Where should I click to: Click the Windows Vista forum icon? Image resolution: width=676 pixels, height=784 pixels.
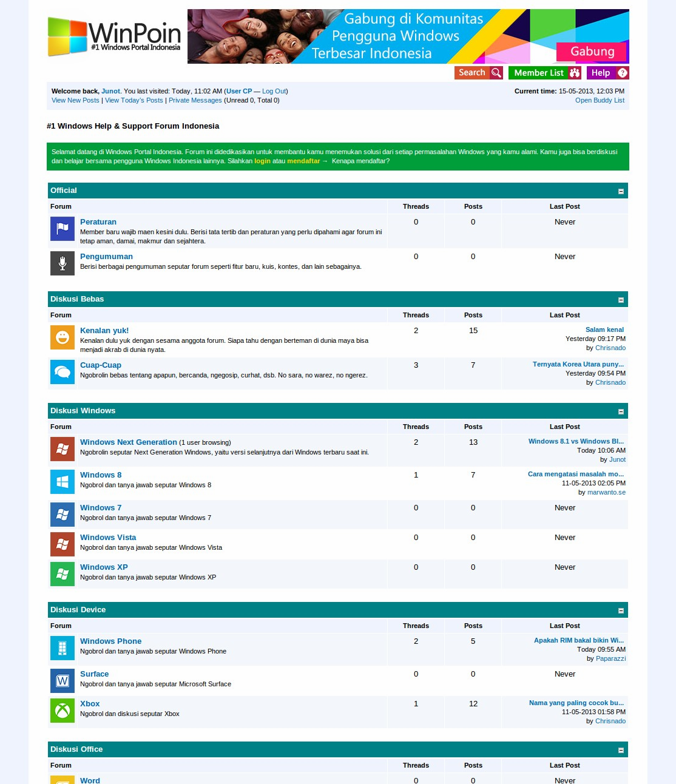(x=63, y=544)
